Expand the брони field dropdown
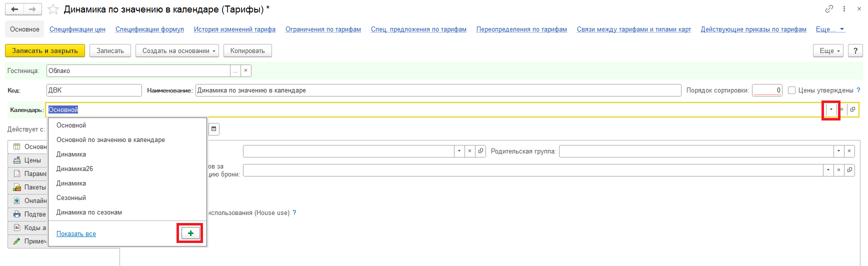The image size is (868, 266). (828, 170)
